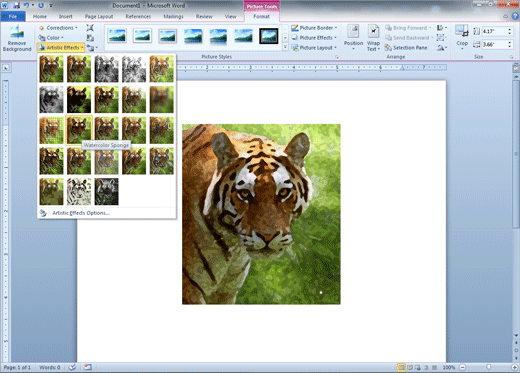Viewport: 520px width, 373px height.
Task: Click the Group objects icon
Action: click(x=441, y=38)
